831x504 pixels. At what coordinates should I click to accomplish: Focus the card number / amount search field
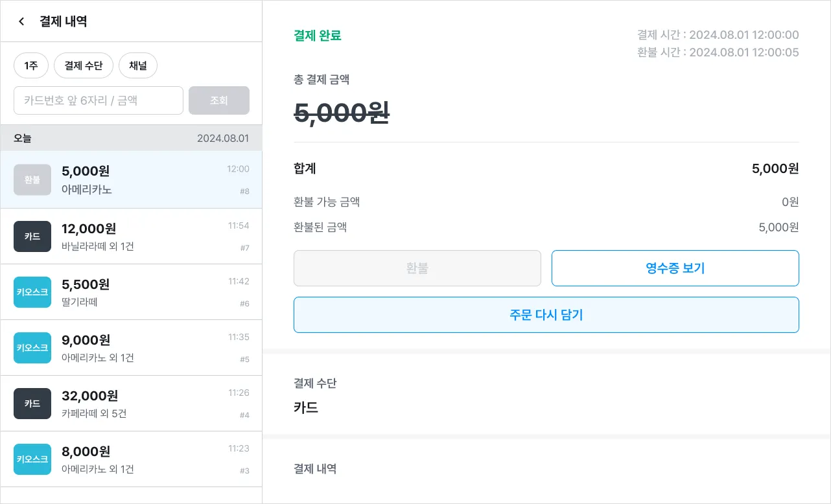pos(99,100)
